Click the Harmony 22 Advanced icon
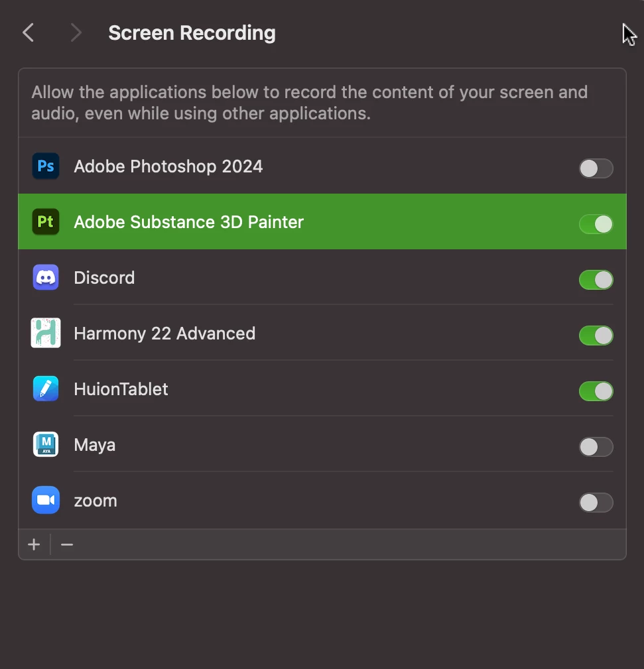 point(46,333)
